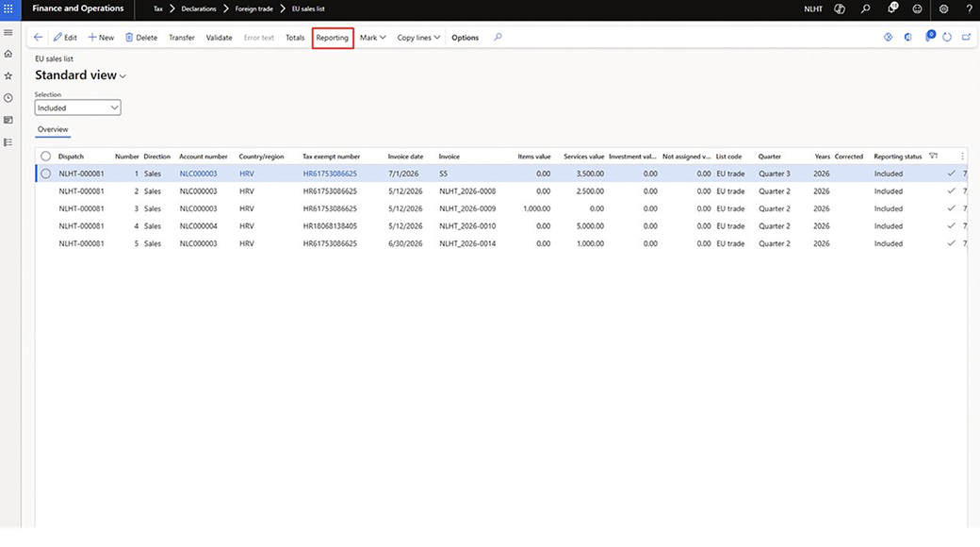Click Foreign trade in breadcrumb
Screen dimensions: 980x547
point(253,8)
